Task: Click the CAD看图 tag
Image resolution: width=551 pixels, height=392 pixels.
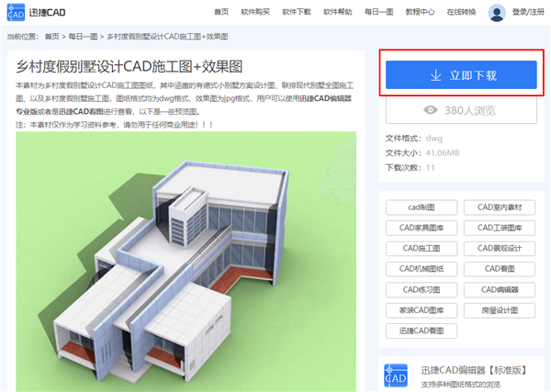Action: 500,269
